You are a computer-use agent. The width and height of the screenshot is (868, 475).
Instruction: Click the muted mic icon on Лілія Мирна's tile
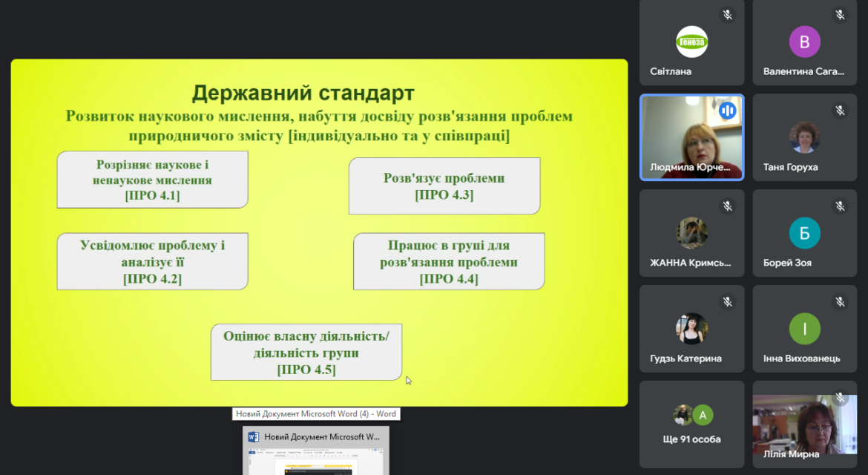840,398
